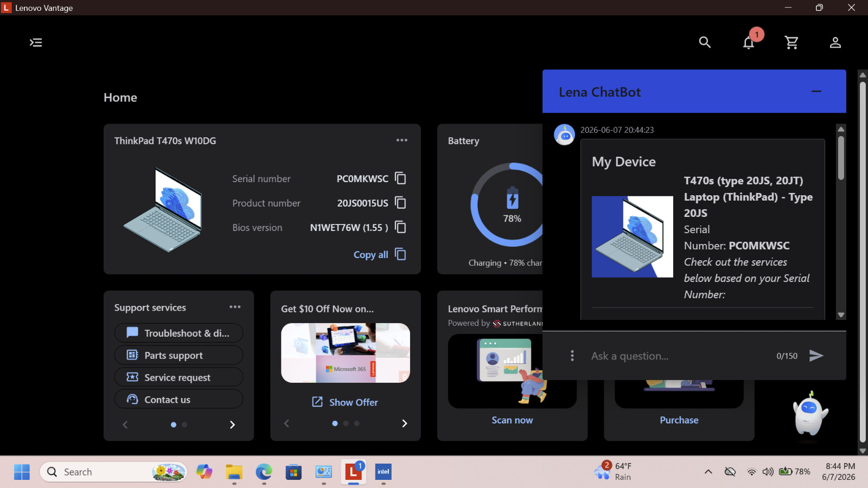Click the taskbar Search box
This screenshot has height=488, width=868.
click(113, 472)
